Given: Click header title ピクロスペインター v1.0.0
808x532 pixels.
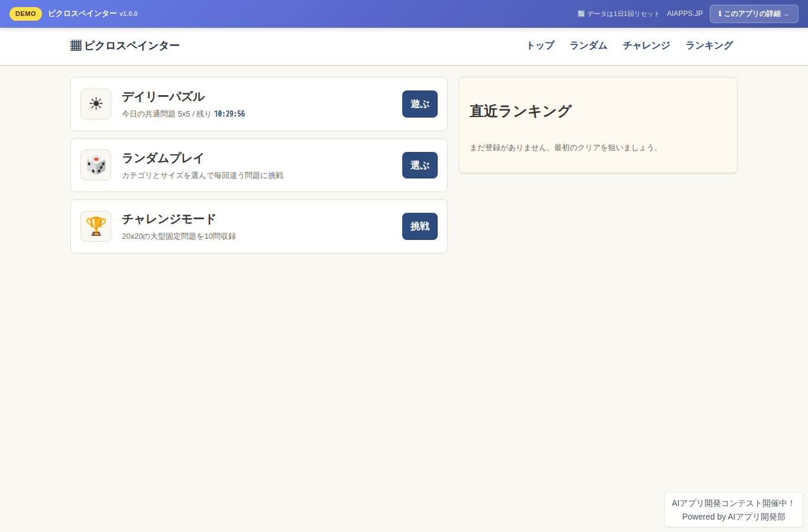Looking at the screenshot, I should (x=93, y=14).
